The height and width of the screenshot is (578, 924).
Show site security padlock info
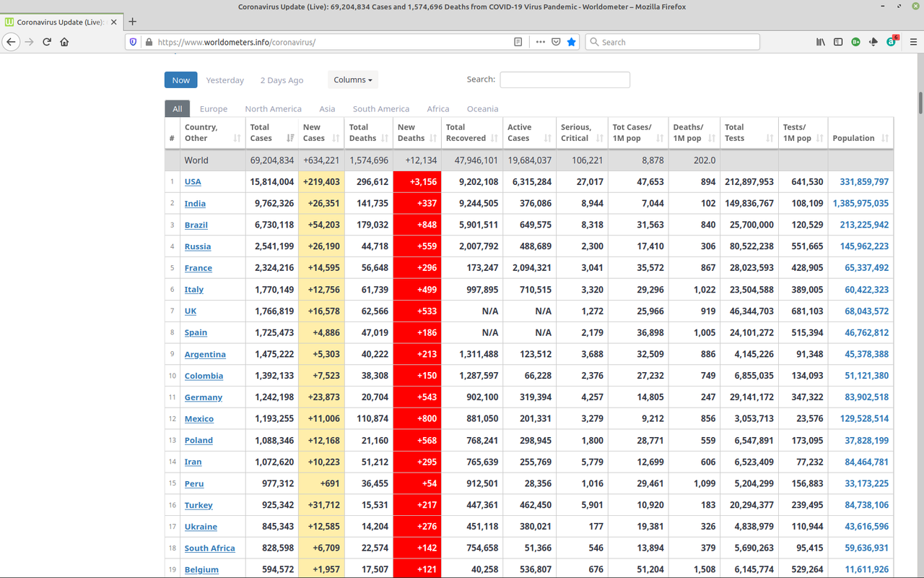[149, 42]
